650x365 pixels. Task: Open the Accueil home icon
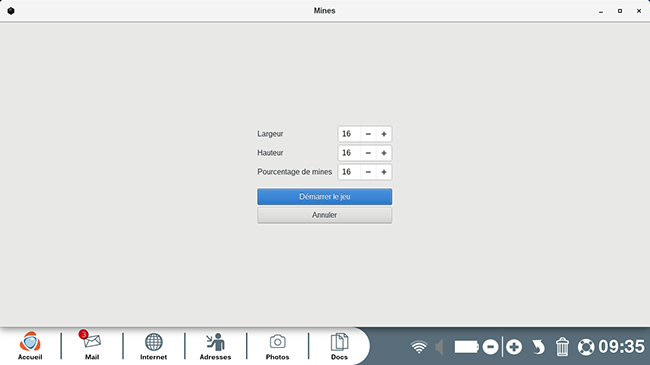[30, 346]
